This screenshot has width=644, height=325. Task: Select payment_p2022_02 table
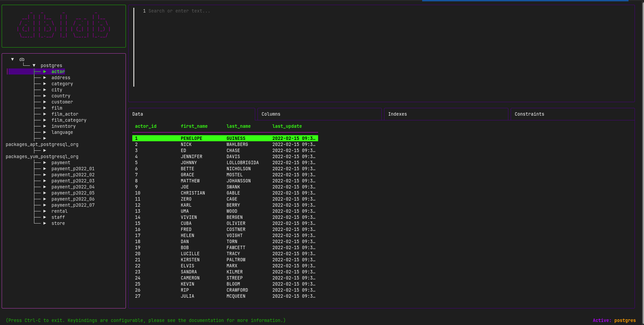click(73, 175)
